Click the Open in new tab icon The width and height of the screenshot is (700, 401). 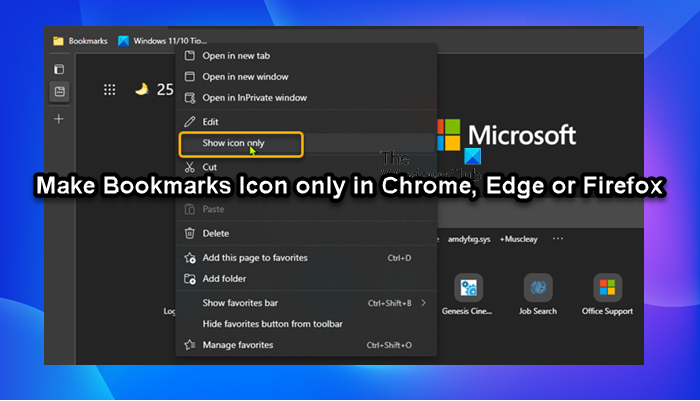click(190, 56)
